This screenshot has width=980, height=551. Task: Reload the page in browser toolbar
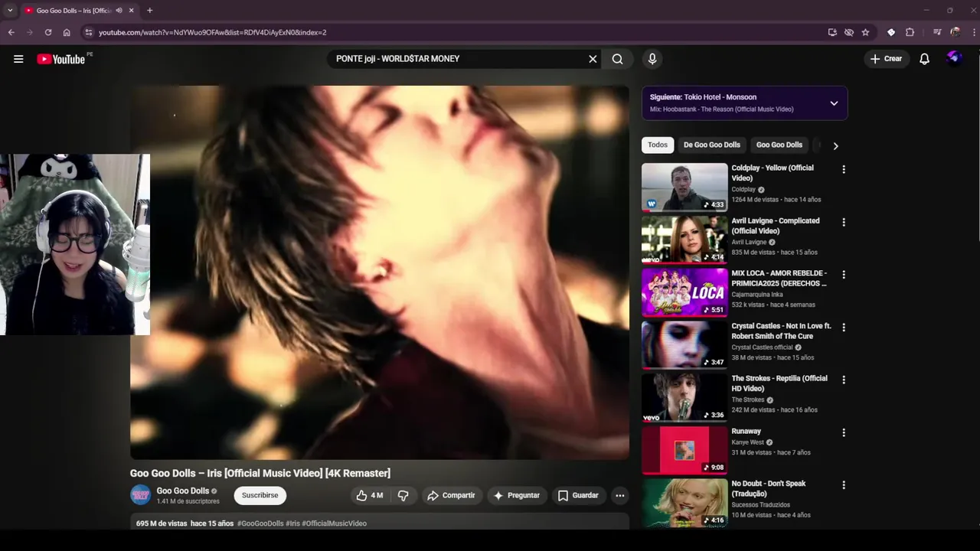tap(48, 32)
